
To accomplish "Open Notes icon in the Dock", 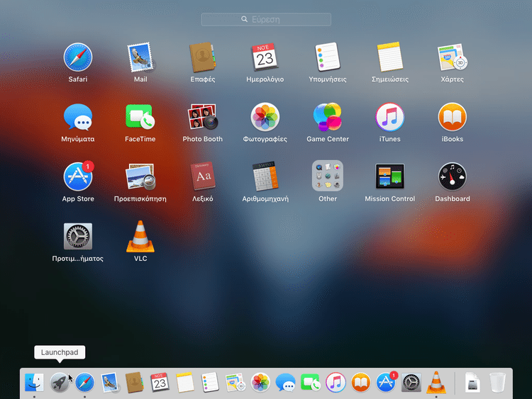I will coord(185,382).
